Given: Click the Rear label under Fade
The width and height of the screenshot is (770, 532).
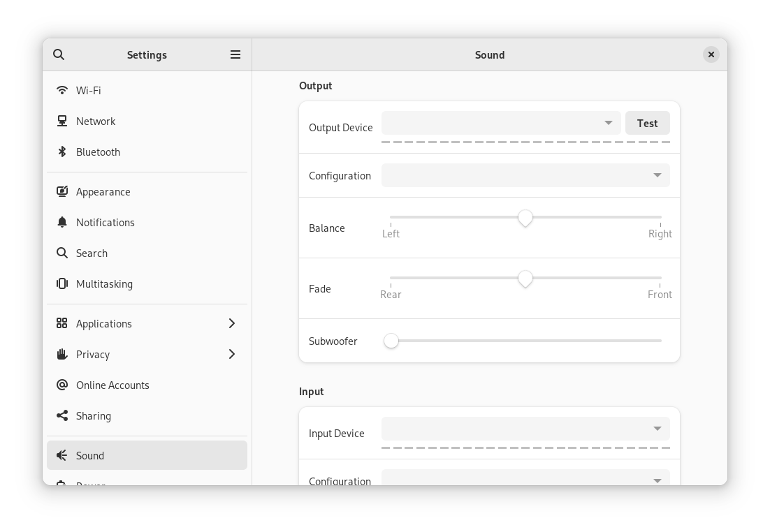Looking at the screenshot, I should coord(391,295).
